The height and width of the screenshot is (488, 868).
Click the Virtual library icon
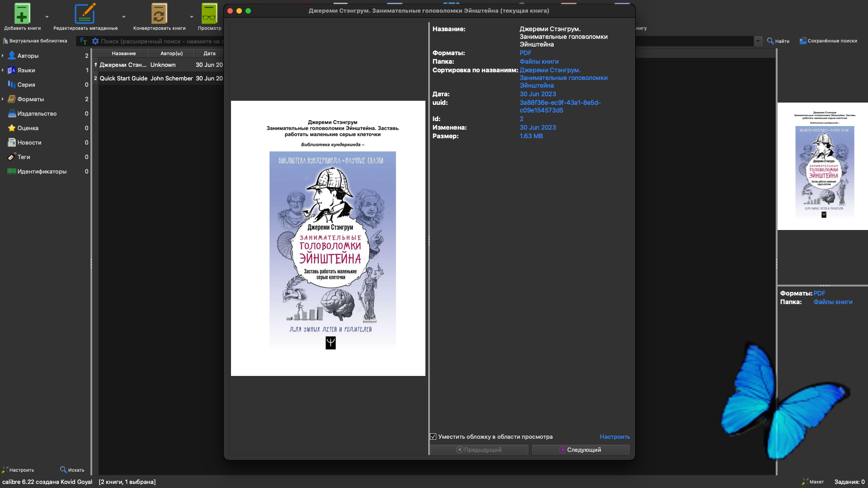pos(5,41)
